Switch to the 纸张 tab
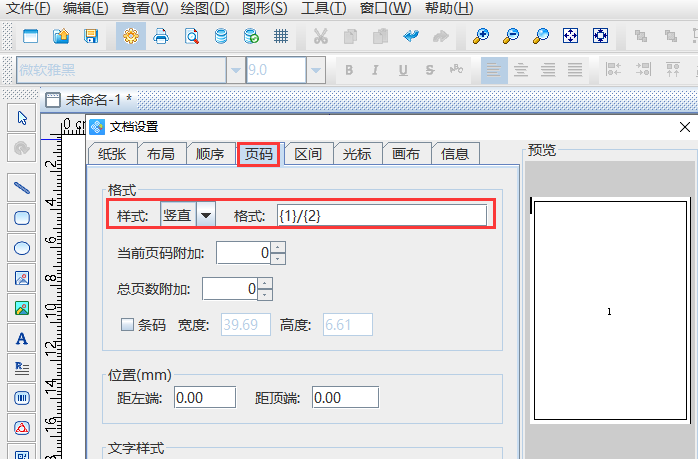The height and width of the screenshot is (459, 698). coord(112,154)
